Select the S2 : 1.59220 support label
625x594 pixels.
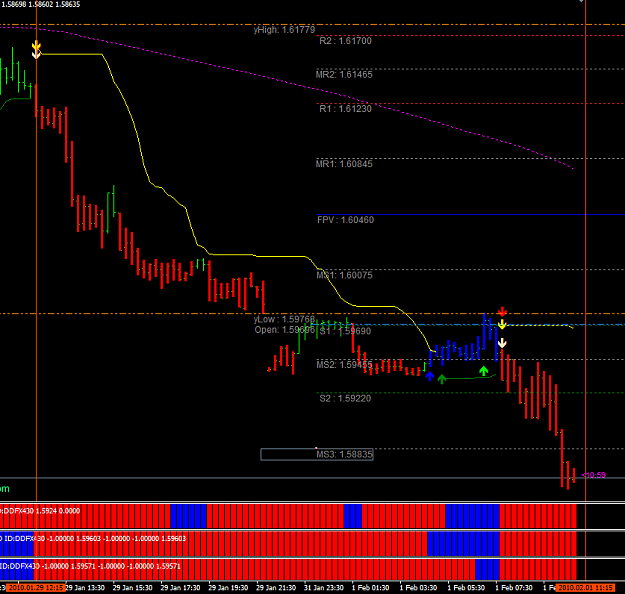(x=345, y=399)
